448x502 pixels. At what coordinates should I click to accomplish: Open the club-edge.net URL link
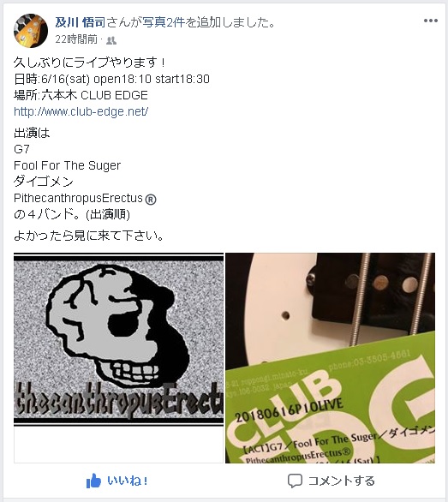[x=81, y=111]
